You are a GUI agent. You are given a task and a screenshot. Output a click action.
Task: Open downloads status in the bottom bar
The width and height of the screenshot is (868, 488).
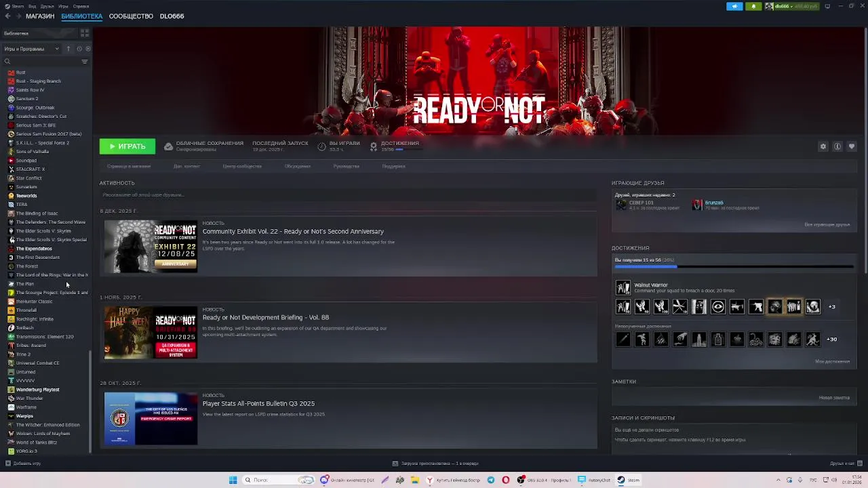435,464
